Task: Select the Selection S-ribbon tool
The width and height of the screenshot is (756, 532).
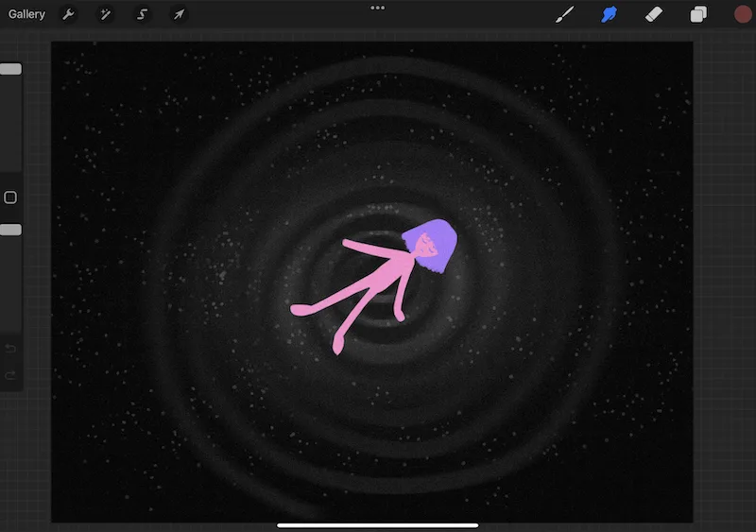Action: (x=142, y=14)
